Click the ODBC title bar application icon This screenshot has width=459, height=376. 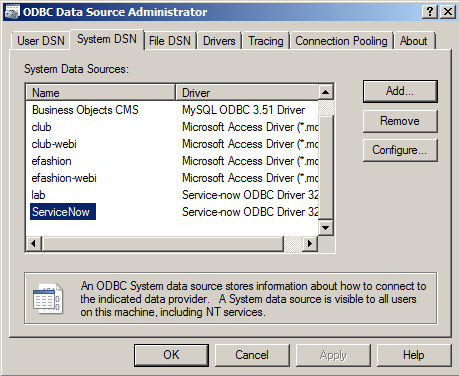click(x=12, y=12)
